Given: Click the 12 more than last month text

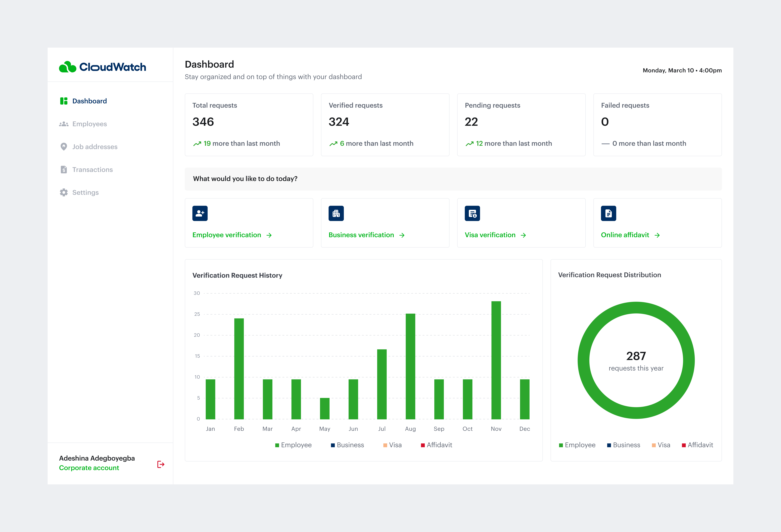Looking at the screenshot, I should (514, 143).
